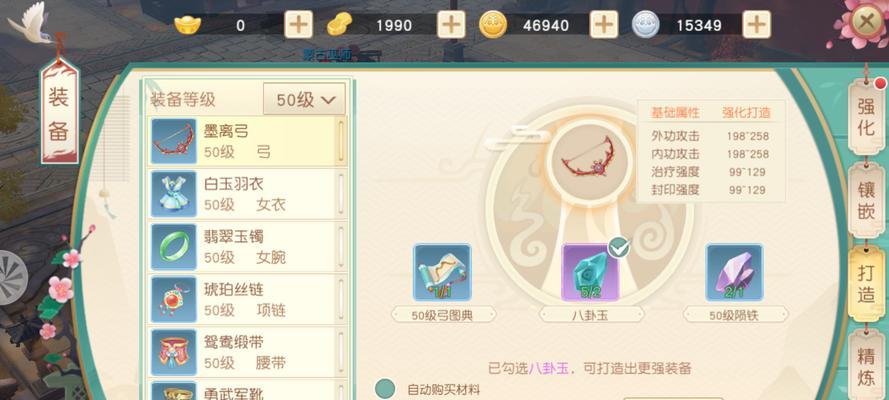Click the forged bow preview in center
The width and height of the screenshot is (889, 400).
coord(589,159)
